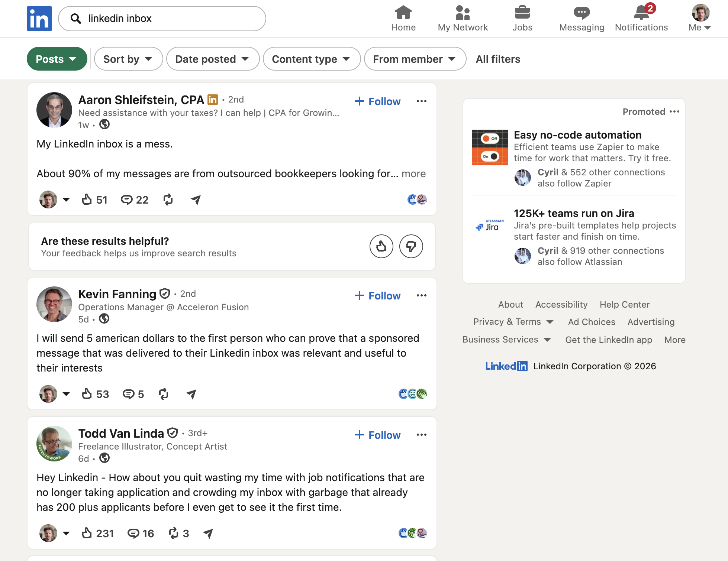Like Aaron Shleifstein's post
Viewport: 728px width, 561px height.
94,200
